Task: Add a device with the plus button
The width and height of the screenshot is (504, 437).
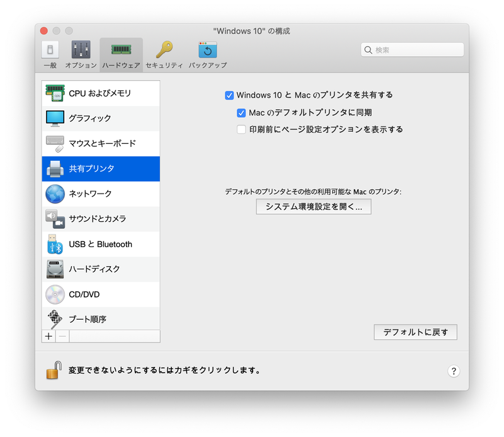Action: (49, 336)
